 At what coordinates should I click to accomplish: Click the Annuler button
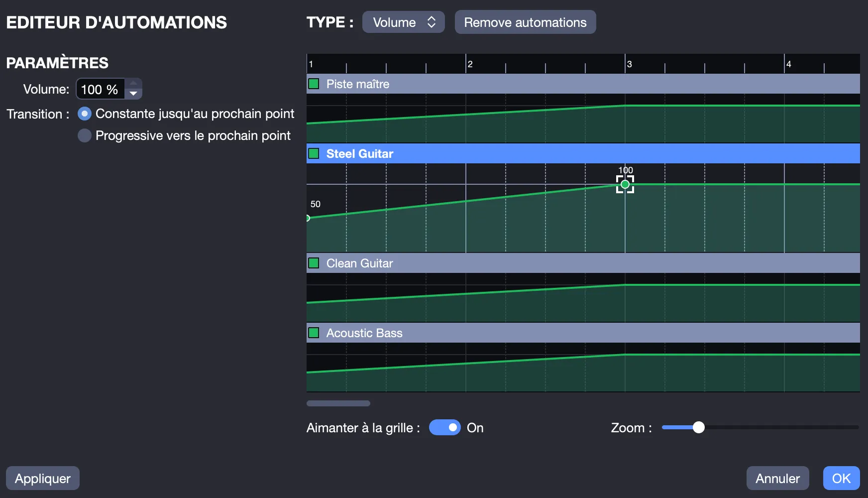coord(777,478)
